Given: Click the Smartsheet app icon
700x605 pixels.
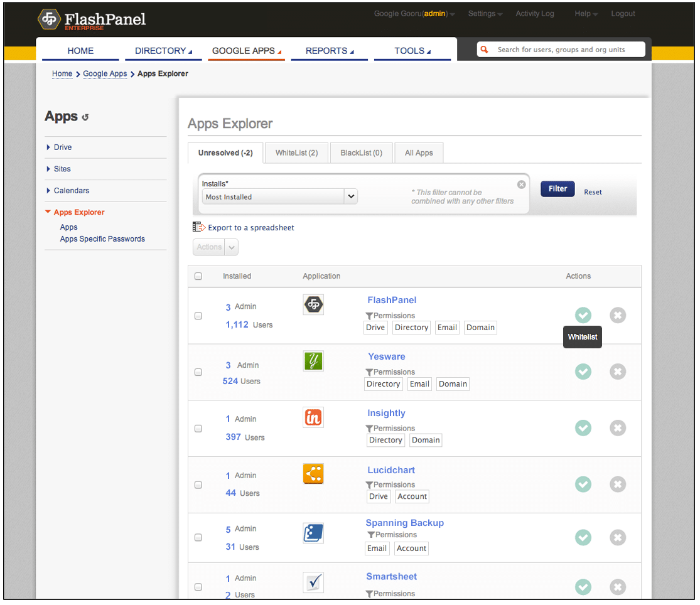Looking at the screenshot, I should click(313, 582).
